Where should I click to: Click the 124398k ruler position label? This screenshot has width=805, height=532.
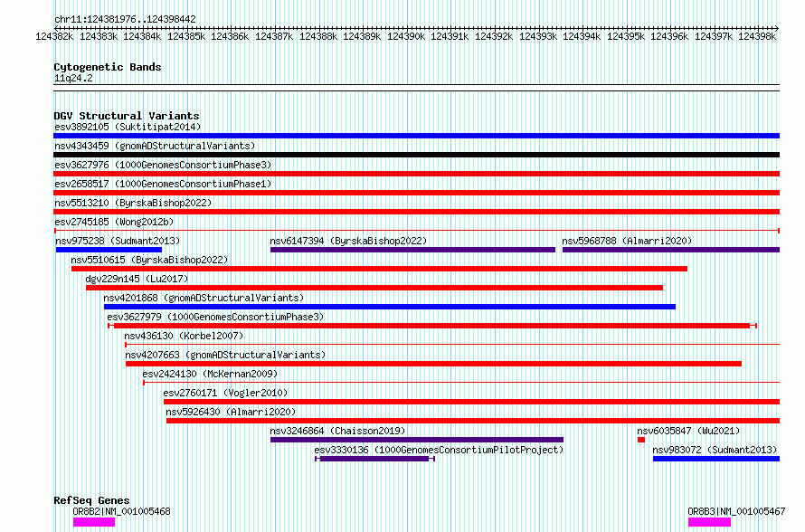pos(757,36)
